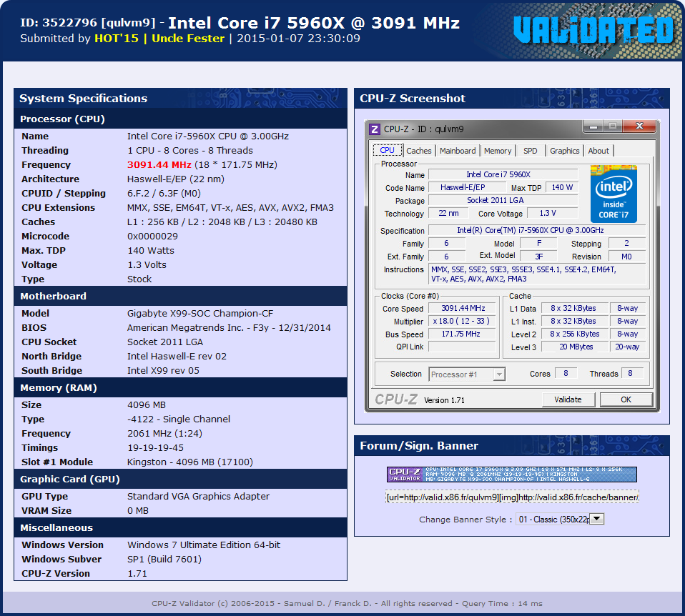Click the red 3091.44 MHz frequency value
The width and height of the screenshot is (685, 616).
pyautogui.click(x=159, y=164)
